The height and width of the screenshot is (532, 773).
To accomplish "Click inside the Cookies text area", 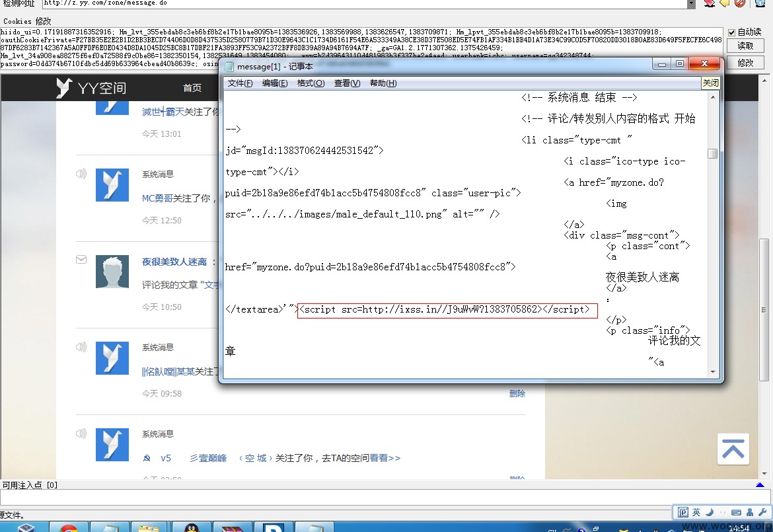I will click(361, 48).
